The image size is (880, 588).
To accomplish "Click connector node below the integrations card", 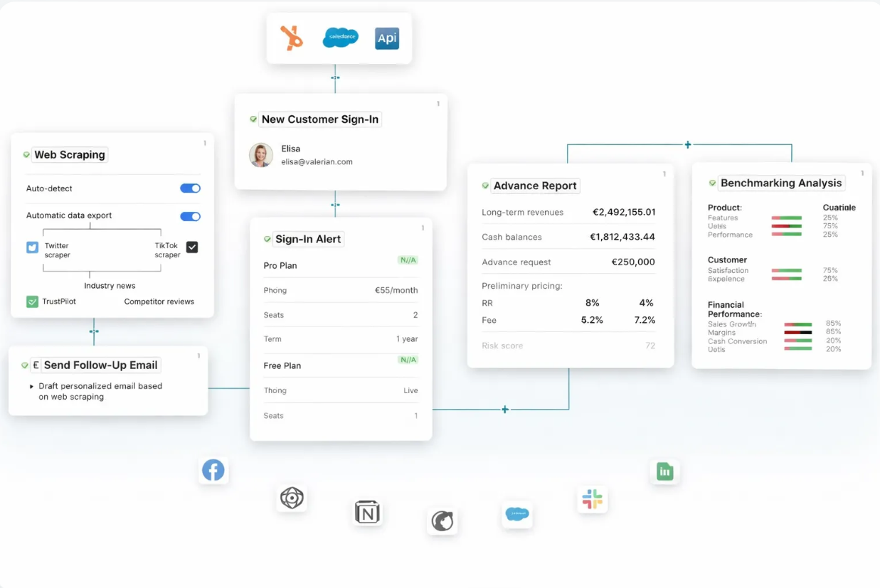I will tap(335, 77).
